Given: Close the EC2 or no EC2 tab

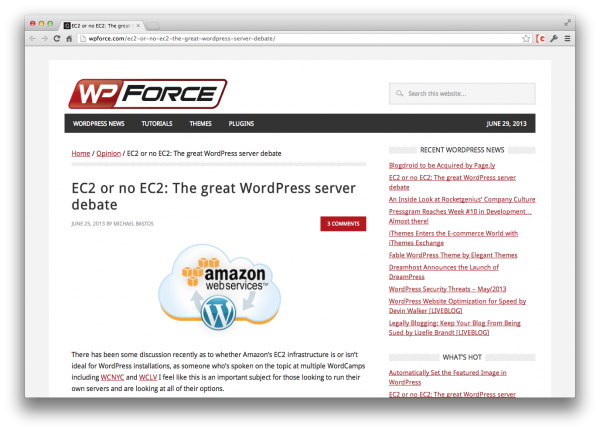Looking at the screenshot, I should coord(138,26).
